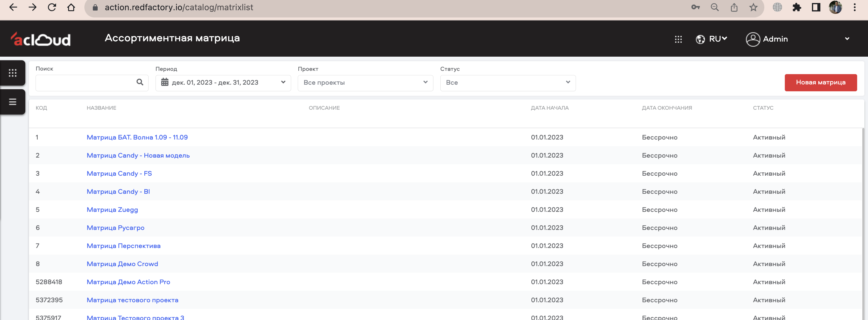Click the Admin user avatar icon
The height and width of the screenshot is (320, 868).
pos(753,39)
